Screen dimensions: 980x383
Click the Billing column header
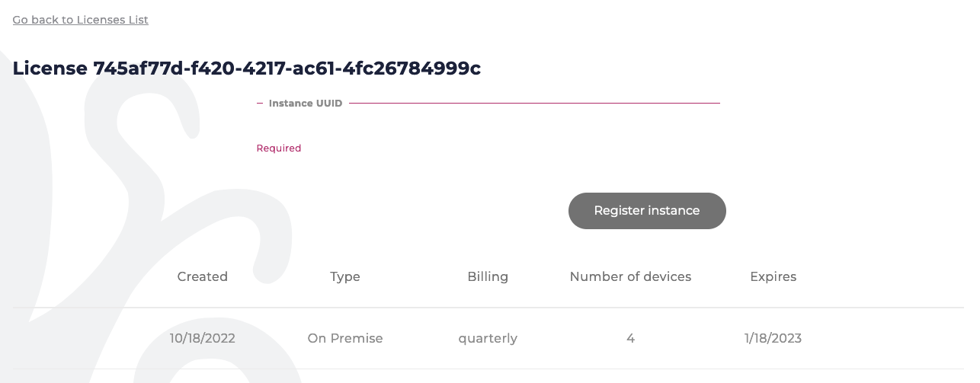tap(488, 277)
